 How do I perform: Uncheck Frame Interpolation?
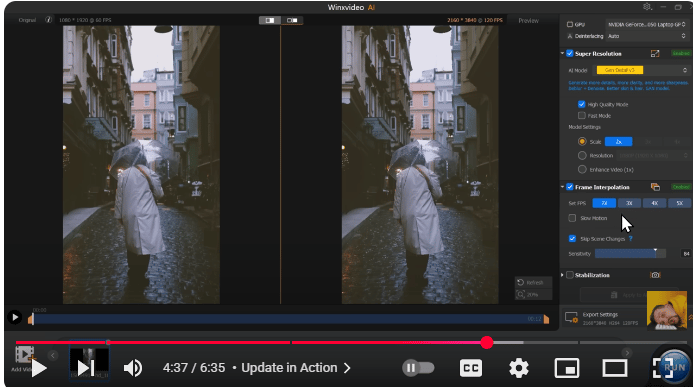570,187
